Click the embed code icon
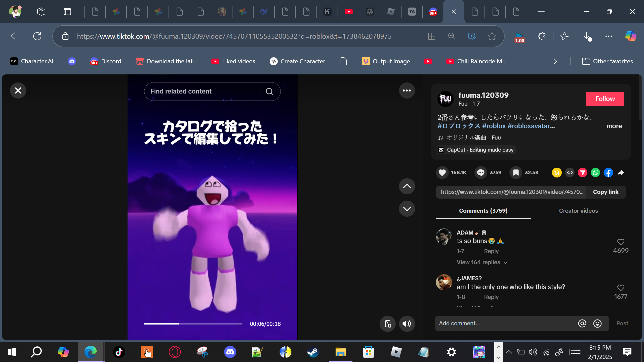644x362 pixels. point(570,172)
